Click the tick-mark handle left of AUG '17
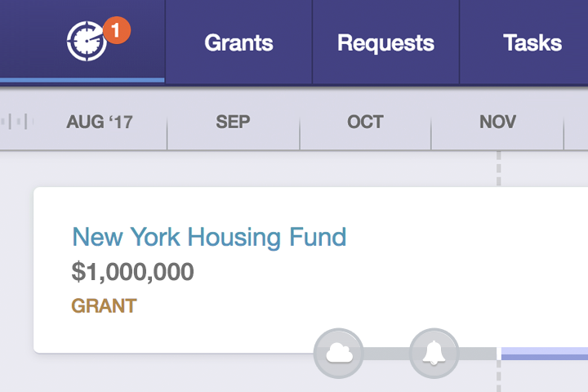Image resolution: width=588 pixels, height=392 pixels. 18,122
